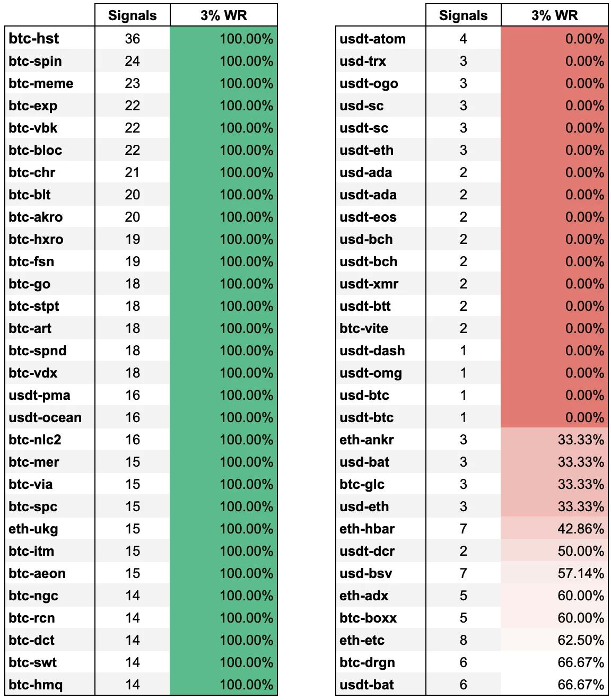
Task: Click signals count 36 for btc-hst
Action: tap(132, 39)
